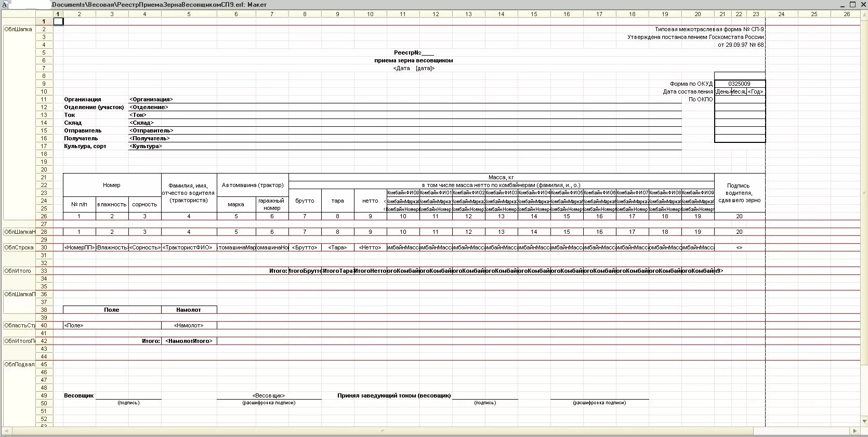Screen dimensions: 868x437
Task: Click the '<Намолот>' parameter cell
Action: (189, 325)
